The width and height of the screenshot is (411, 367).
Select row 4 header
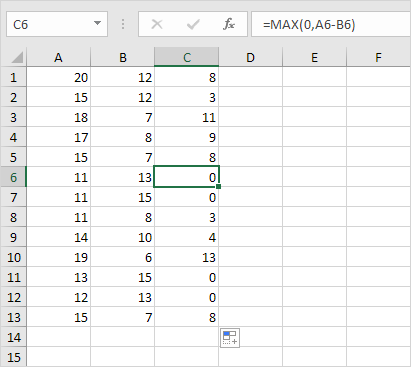(13, 137)
